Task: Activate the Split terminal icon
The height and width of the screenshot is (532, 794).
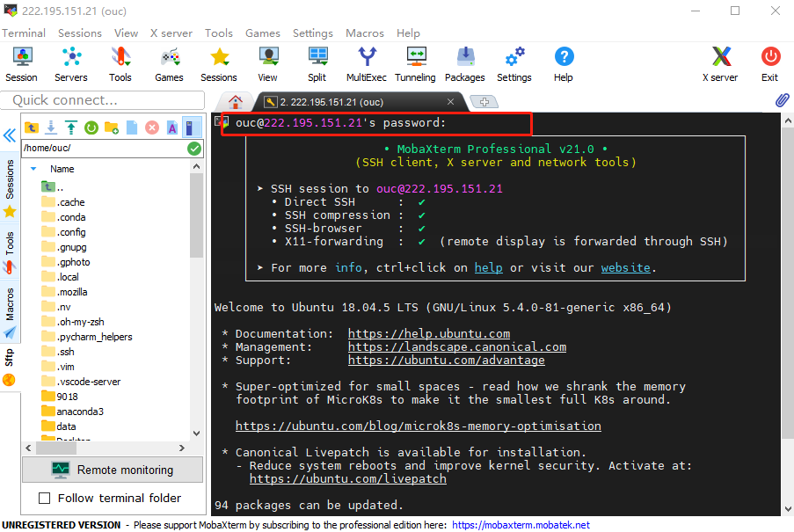Action: pos(317,64)
